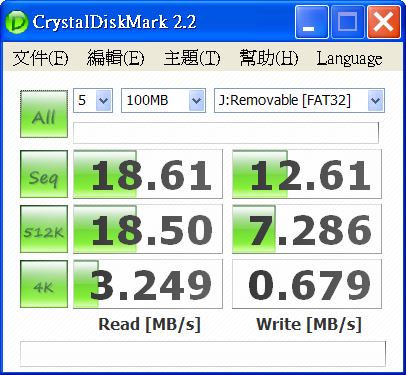Click the CrystalDiskMark title bar app icon
This screenshot has height=375, width=406.
click(x=16, y=22)
